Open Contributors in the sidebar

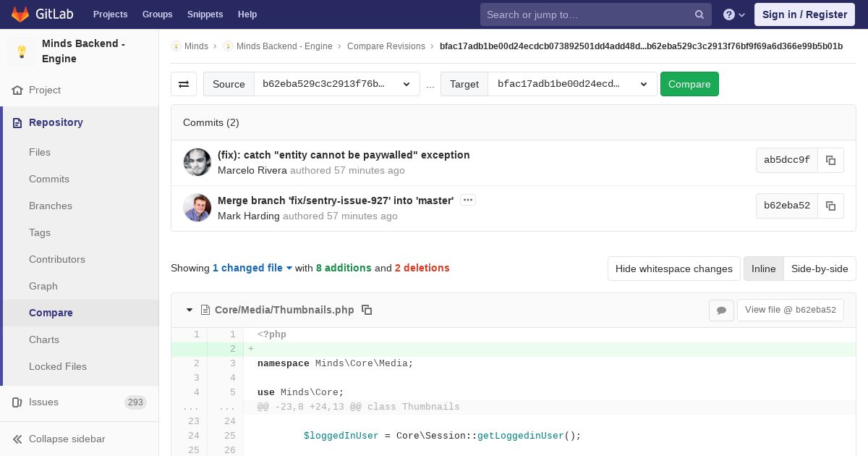57,259
